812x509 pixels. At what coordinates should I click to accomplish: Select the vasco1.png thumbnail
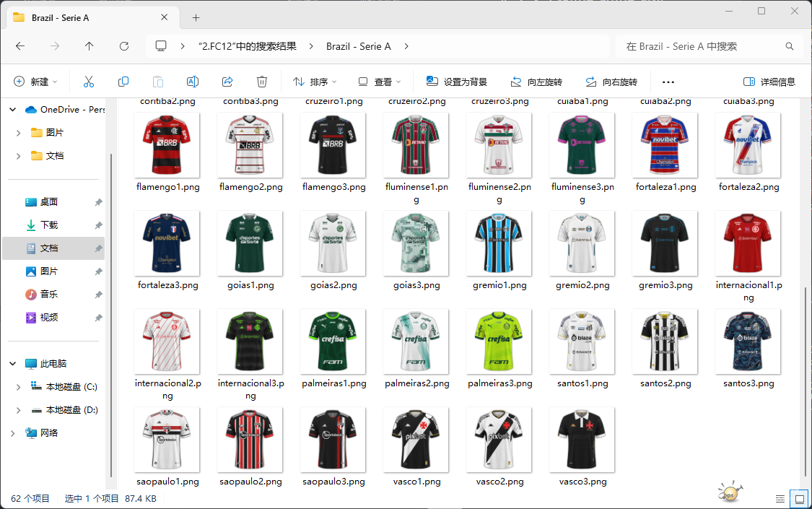(x=416, y=440)
